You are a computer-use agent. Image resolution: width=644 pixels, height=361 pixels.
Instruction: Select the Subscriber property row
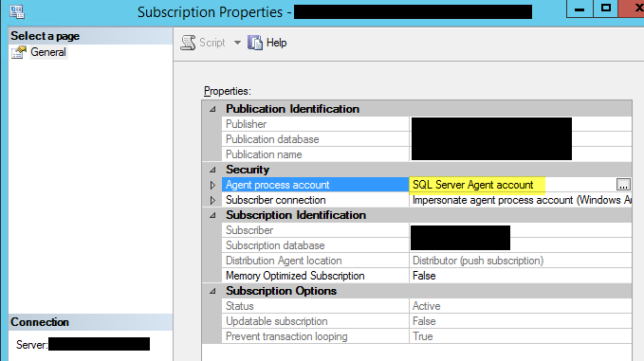click(316, 230)
